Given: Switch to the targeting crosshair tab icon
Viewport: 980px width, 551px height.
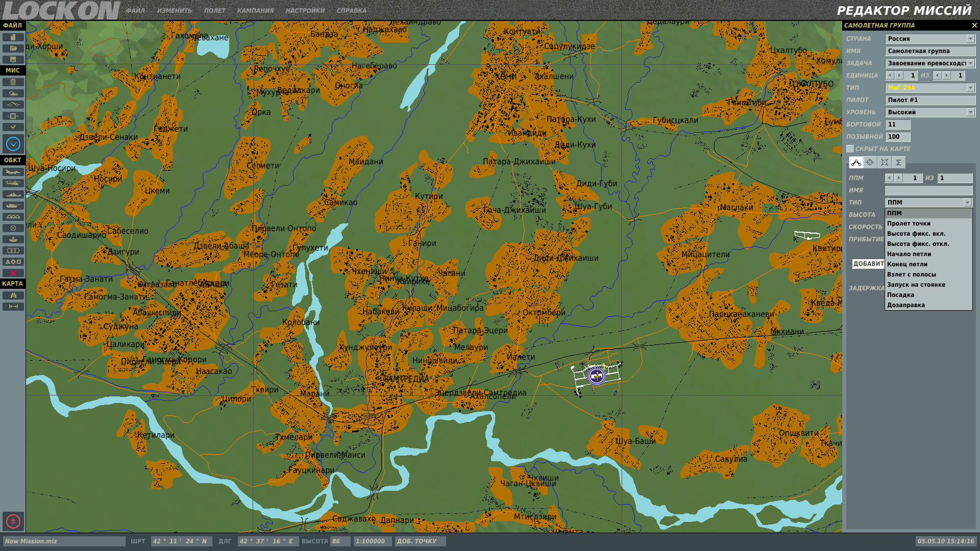Looking at the screenshot, I should coord(870,162).
